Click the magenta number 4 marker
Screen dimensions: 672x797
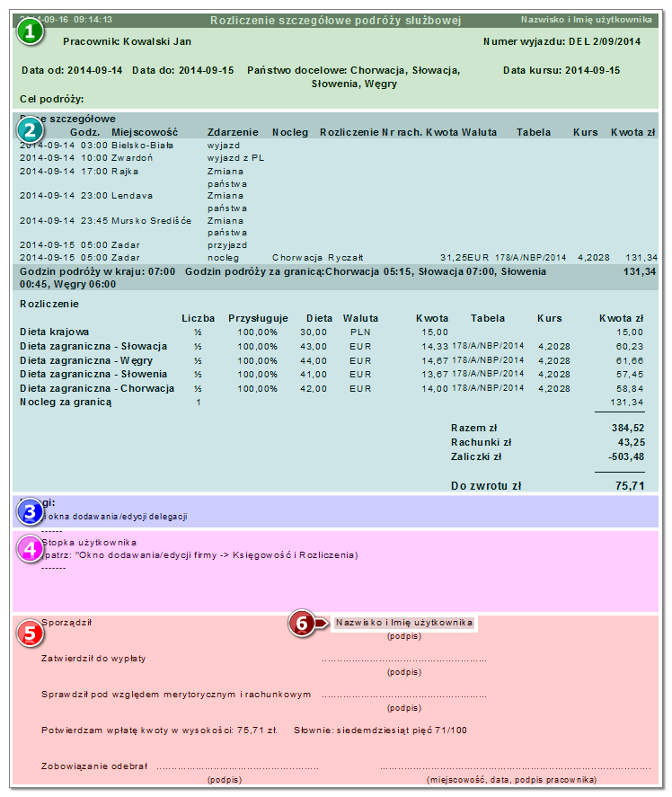click(x=30, y=550)
